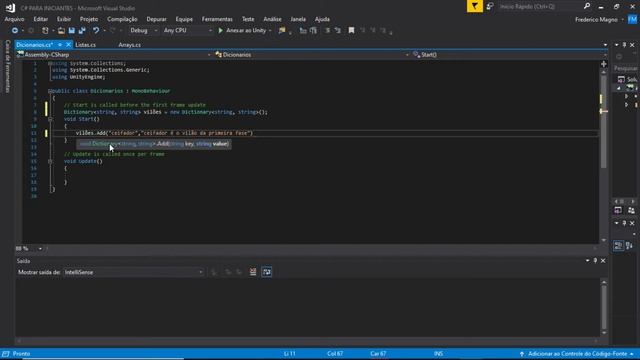The width and height of the screenshot is (640, 360).
Task: Close the Dicionarios.cs tab
Action: click(68, 45)
